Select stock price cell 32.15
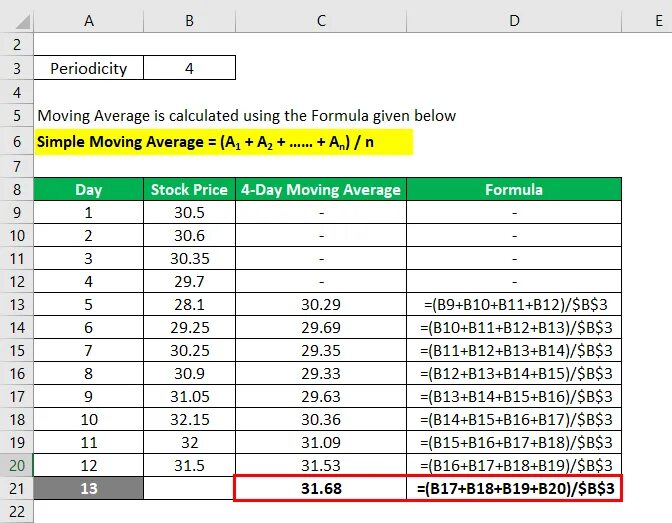Screen dimensions: 672x523 (x=189, y=419)
